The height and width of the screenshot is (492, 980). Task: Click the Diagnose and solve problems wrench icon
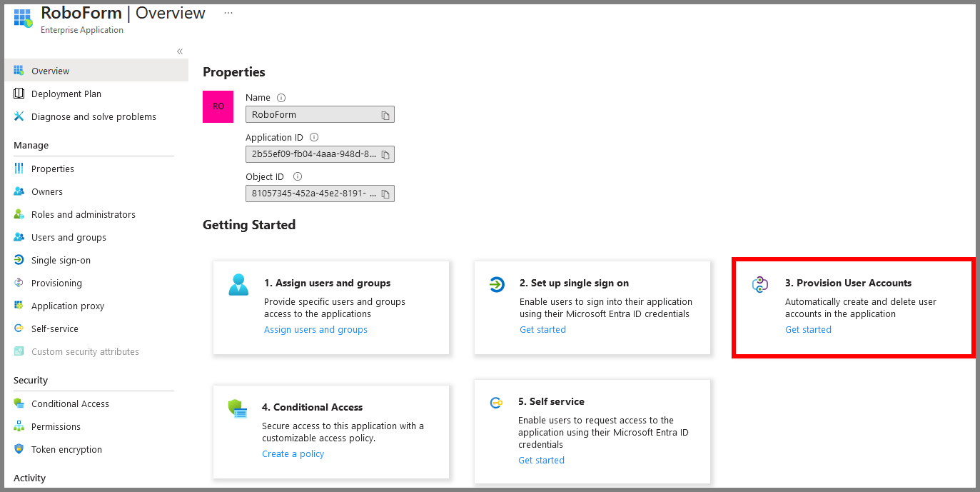pyautogui.click(x=19, y=116)
